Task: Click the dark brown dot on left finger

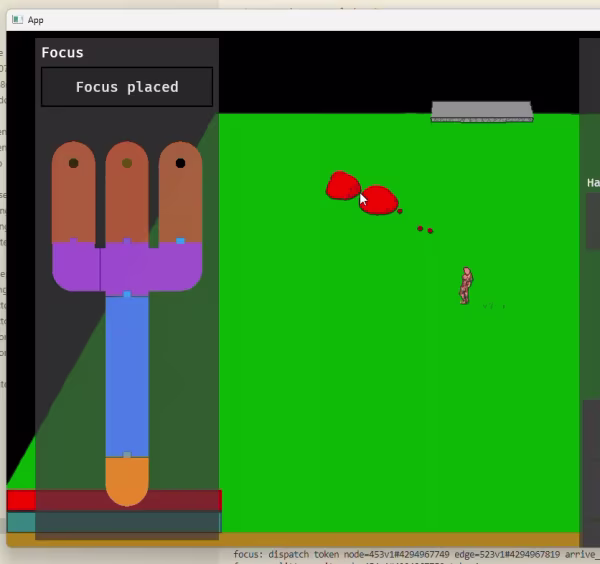Action: coord(73,163)
